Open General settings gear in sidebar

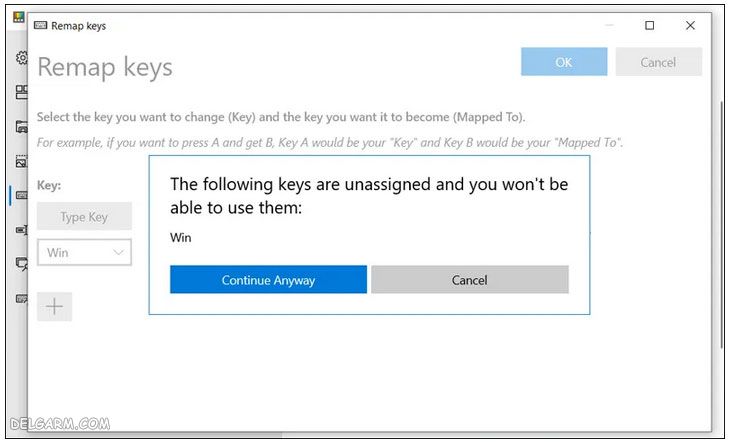coord(21,58)
